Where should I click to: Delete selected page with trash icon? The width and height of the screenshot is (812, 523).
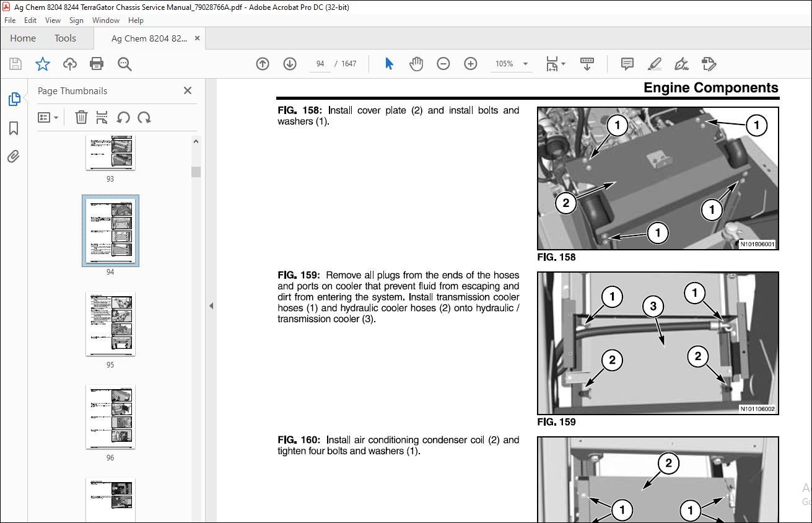click(x=81, y=117)
